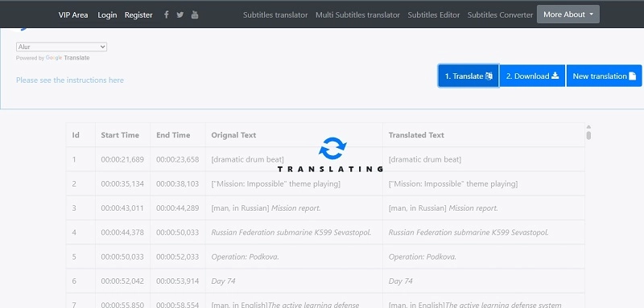The width and height of the screenshot is (644, 308).
Task: Click original Mission: Impossible theme text
Action: point(275,183)
